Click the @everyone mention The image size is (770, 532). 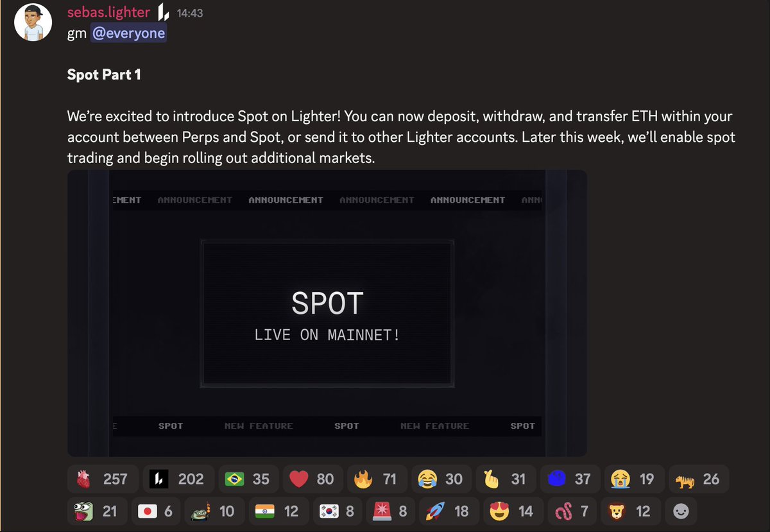(x=129, y=33)
